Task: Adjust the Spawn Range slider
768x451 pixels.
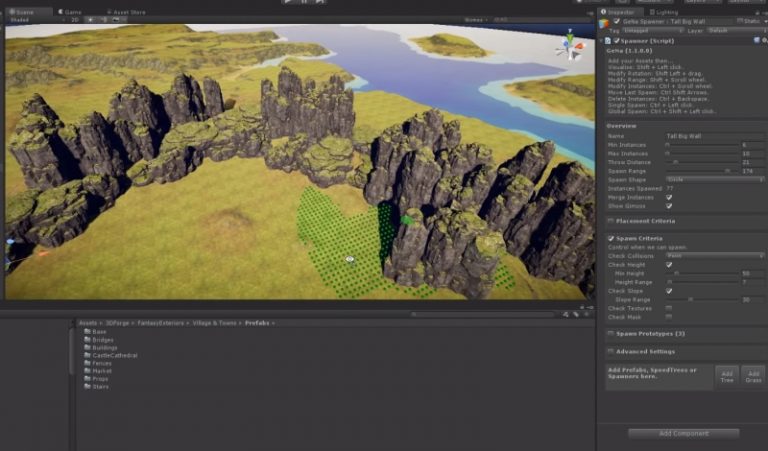Action: [702, 171]
